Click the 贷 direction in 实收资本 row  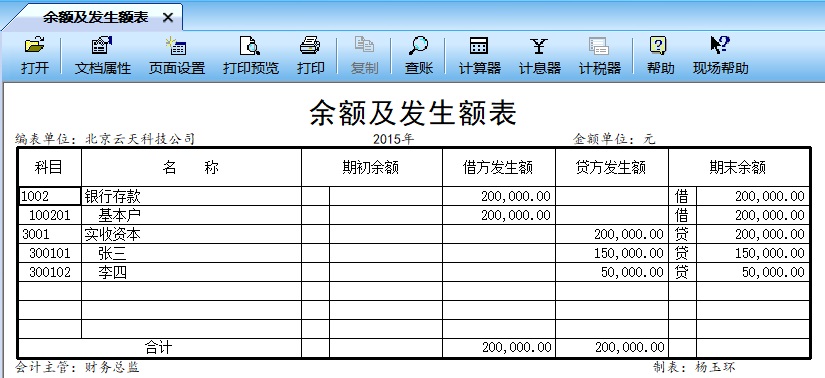click(681, 234)
